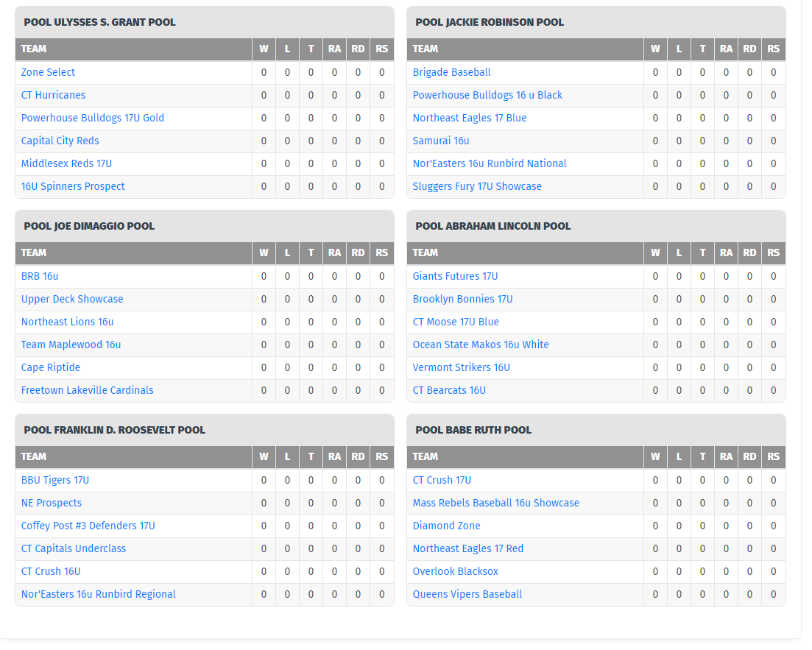Open BBU Tigers 17U team page
The height and width of the screenshot is (650, 812).
point(55,480)
